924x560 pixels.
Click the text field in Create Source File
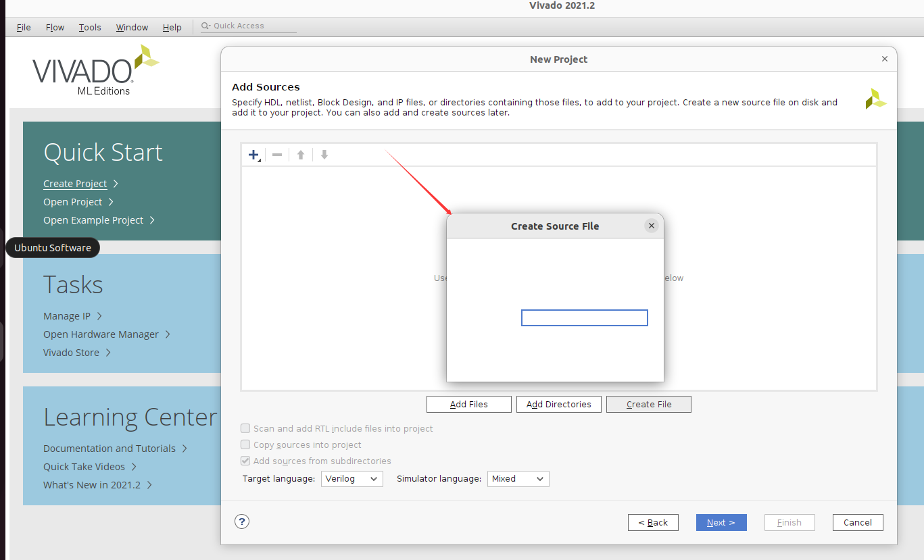pyautogui.click(x=585, y=317)
